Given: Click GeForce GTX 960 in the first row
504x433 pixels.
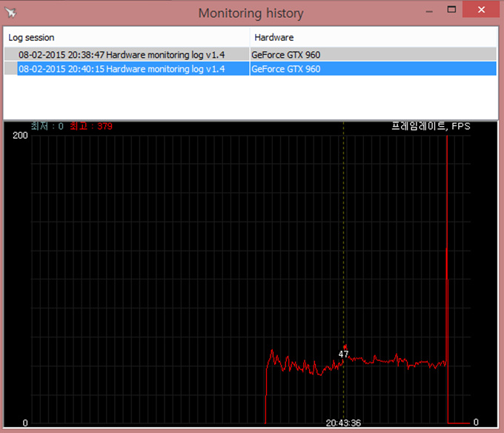Looking at the screenshot, I should [286, 55].
